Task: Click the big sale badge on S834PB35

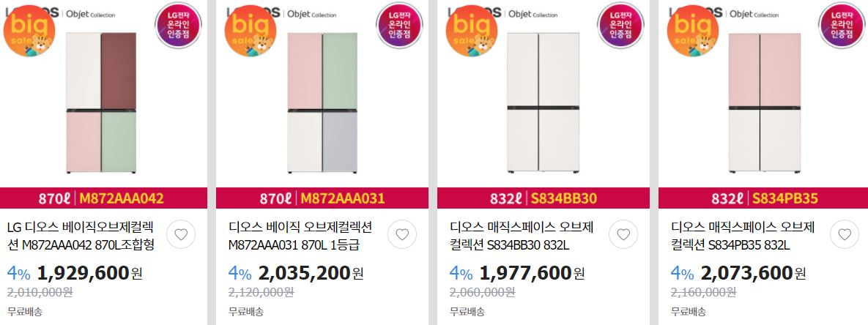Action: [692, 31]
